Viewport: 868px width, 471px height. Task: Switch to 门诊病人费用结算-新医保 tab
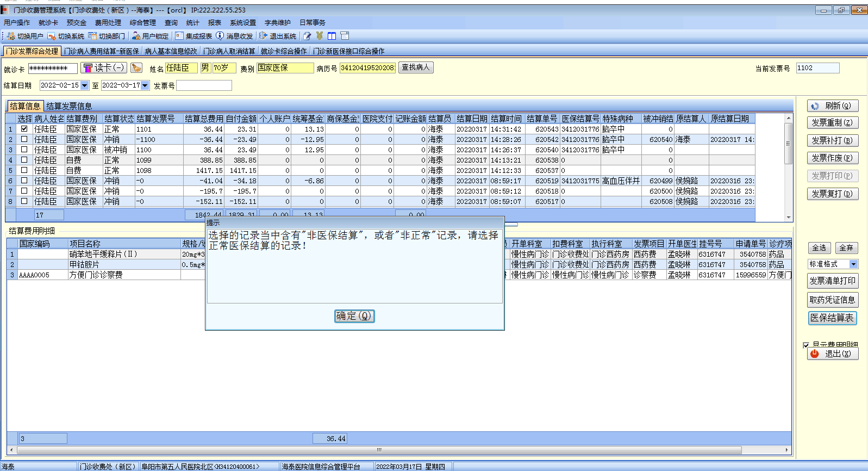click(102, 51)
